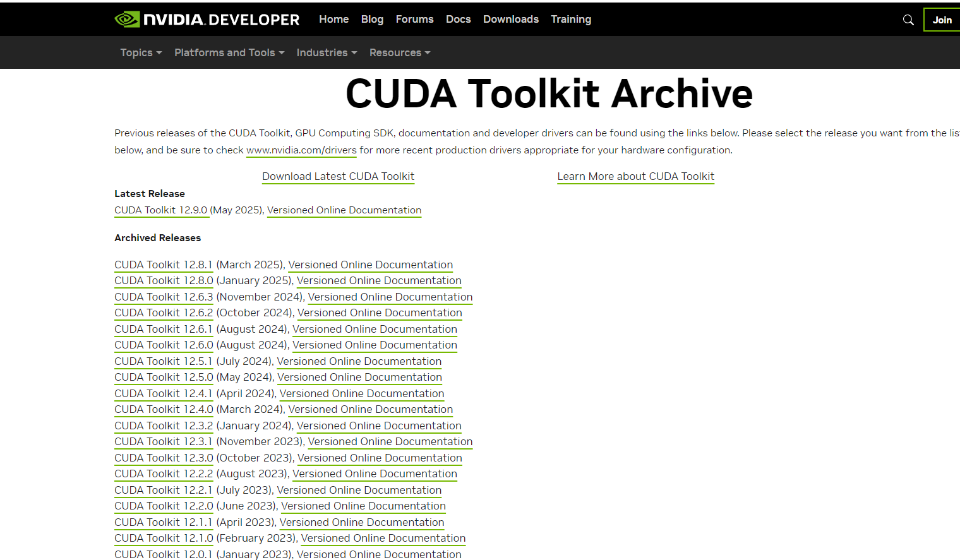
Task: Open CUDA Toolkit 12.8.1 link
Action: click(164, 265)
